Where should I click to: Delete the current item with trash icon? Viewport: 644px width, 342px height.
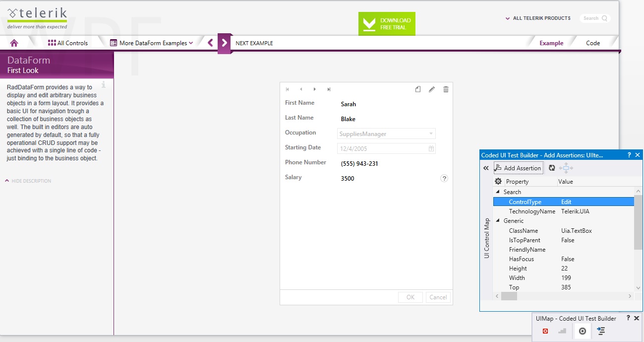pyautogui.click(x=446, y=89)
